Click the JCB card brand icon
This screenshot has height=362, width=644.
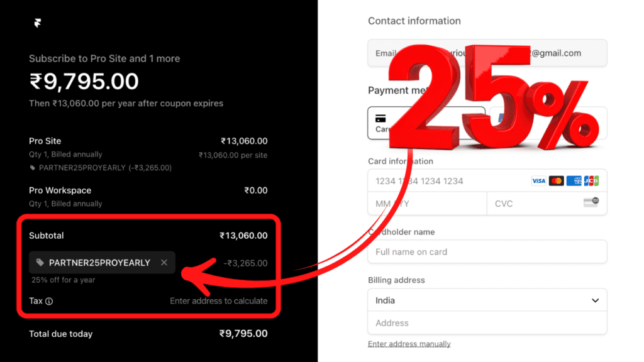(x=591, y=181)
